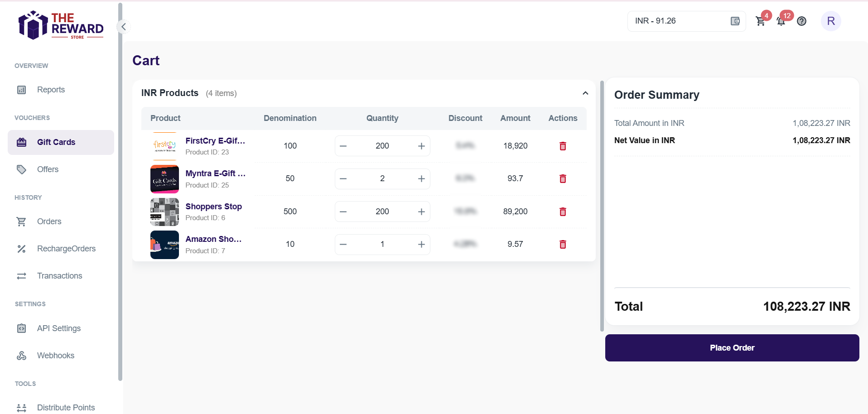Open help question mark icon
This screenshot has height=414, width=868.
(x=801, y=21)
